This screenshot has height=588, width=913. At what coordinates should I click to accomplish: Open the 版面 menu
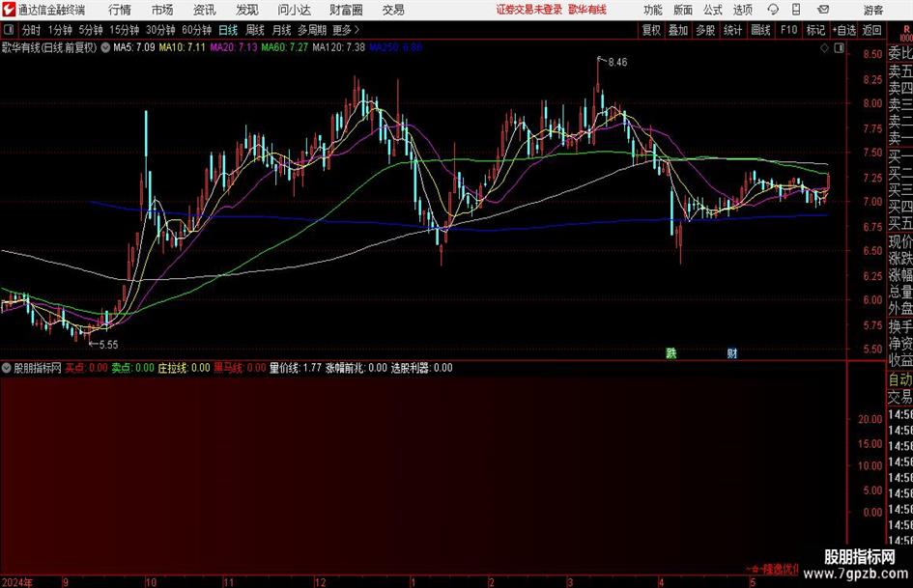tap(683, 10)
